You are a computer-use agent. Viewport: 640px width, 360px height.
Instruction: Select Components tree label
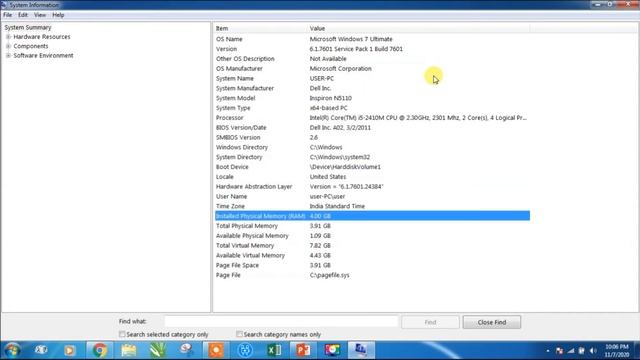[x=31, y=46]
